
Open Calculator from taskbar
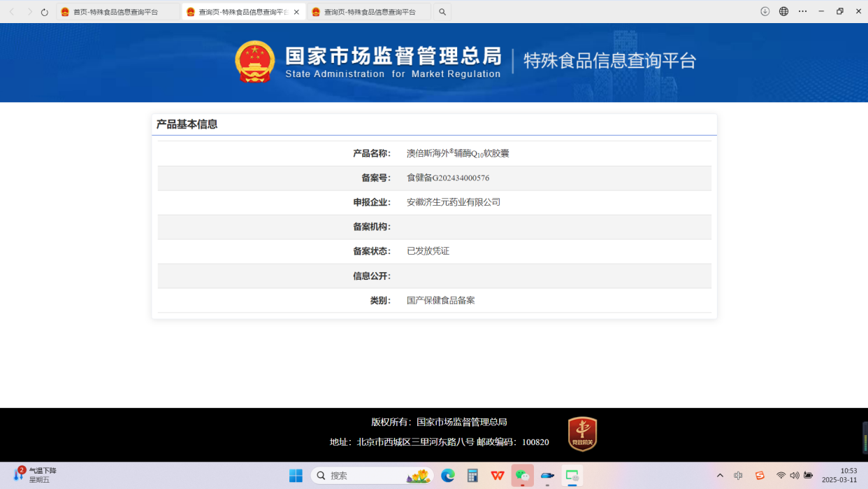click(x=472, y=476)
